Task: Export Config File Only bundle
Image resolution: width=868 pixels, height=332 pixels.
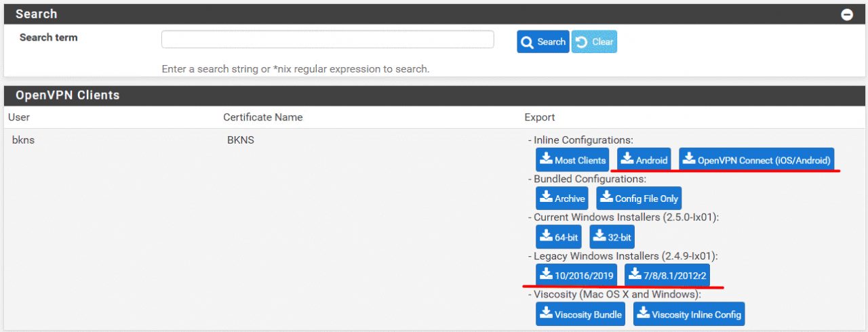Action: click(x=639, y=199)
